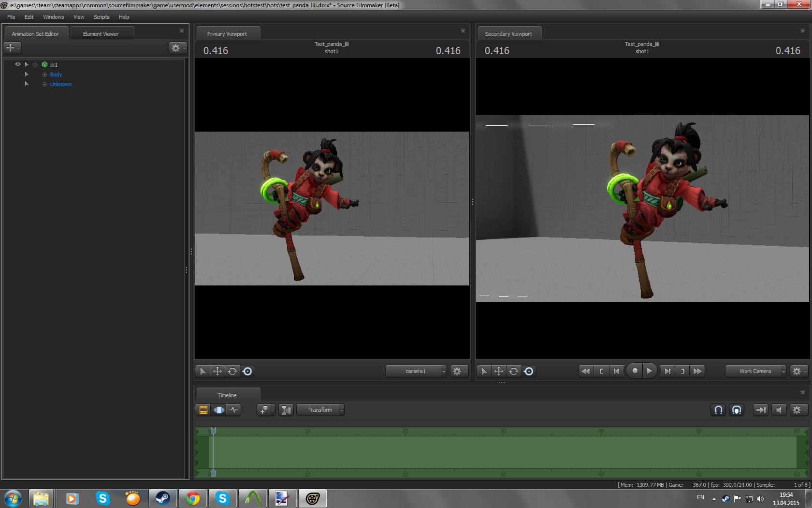Click the record button
Image resolution: width=812 pixels, height=508 pixels.
(635, 371)
